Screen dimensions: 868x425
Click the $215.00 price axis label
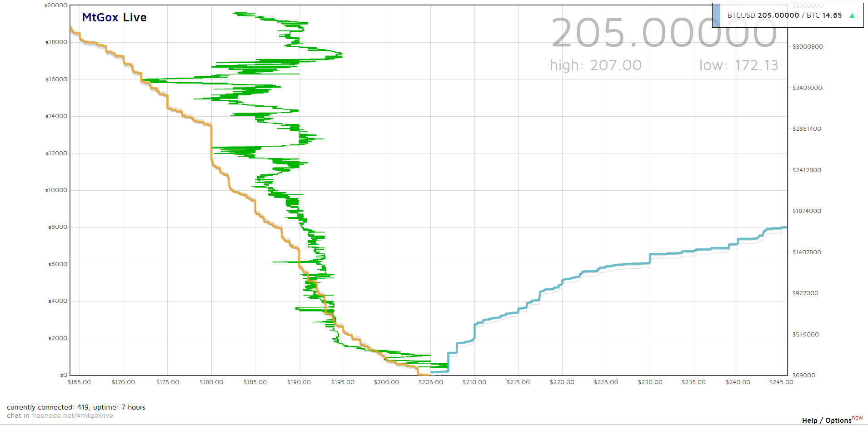(519, 382)
